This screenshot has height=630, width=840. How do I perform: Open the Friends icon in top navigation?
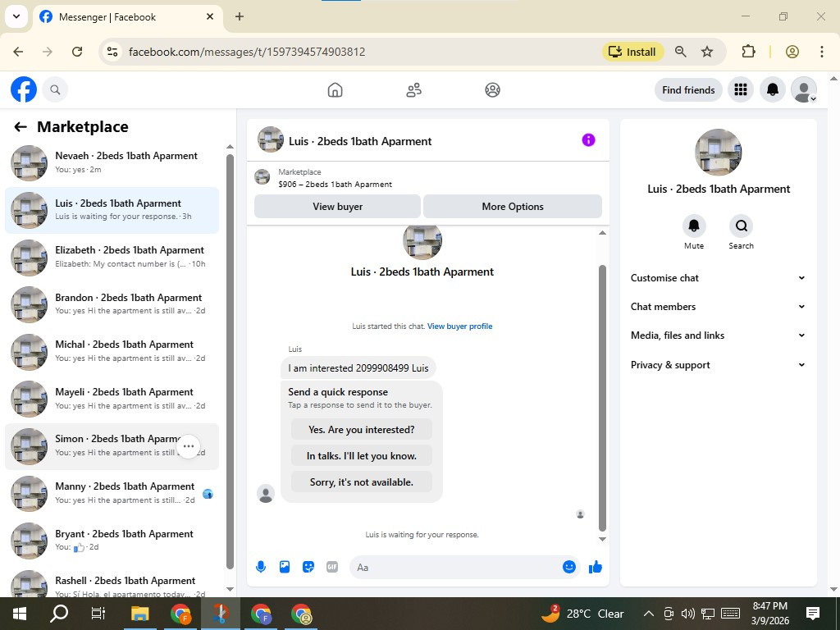coord(413,89)
